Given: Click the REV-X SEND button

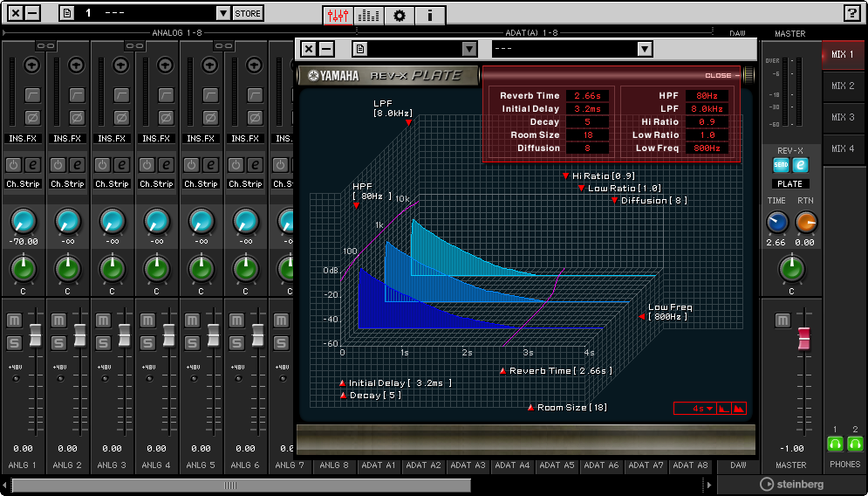Looking at the screenshot, I should 781,164.
